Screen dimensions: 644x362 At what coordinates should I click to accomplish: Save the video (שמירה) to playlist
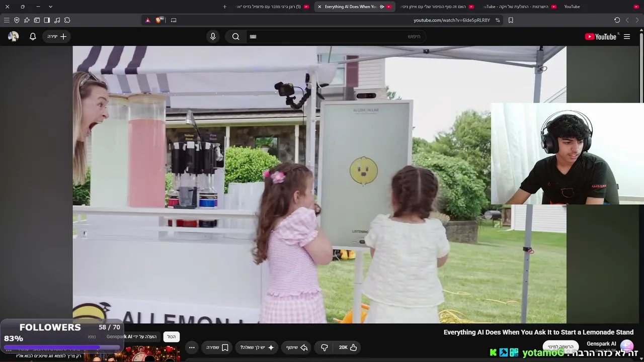(217, 347)
